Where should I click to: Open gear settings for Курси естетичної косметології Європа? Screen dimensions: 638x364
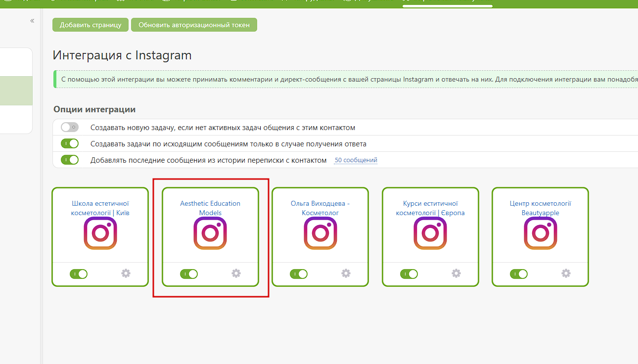pyautogui.click(x=456, y=273)
